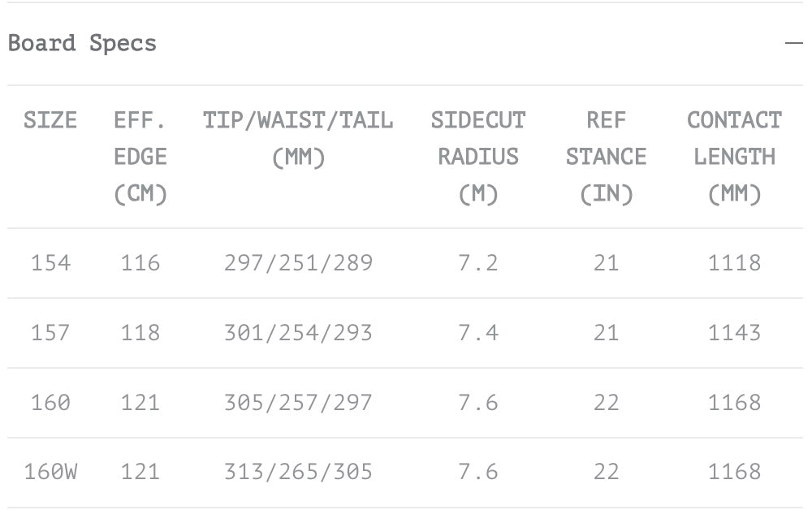Click the 1118 contact length value
812x523 pixels.
(734, 263)
